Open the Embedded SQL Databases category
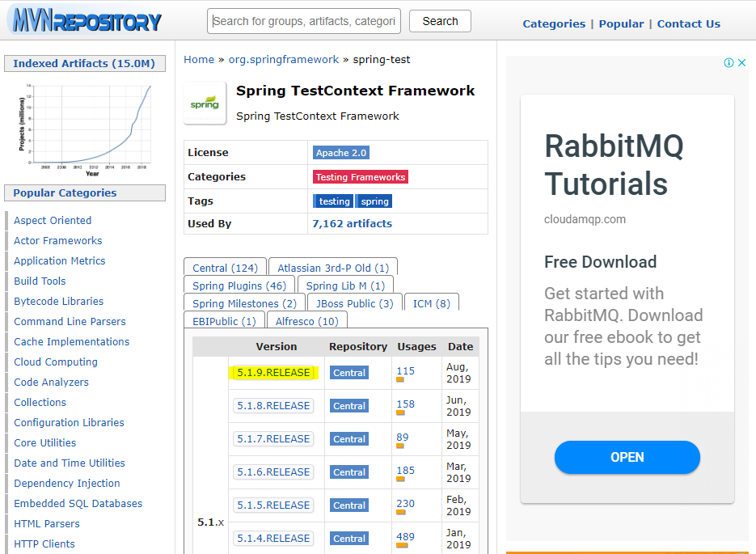756x554 pixels. click(78, 503)
